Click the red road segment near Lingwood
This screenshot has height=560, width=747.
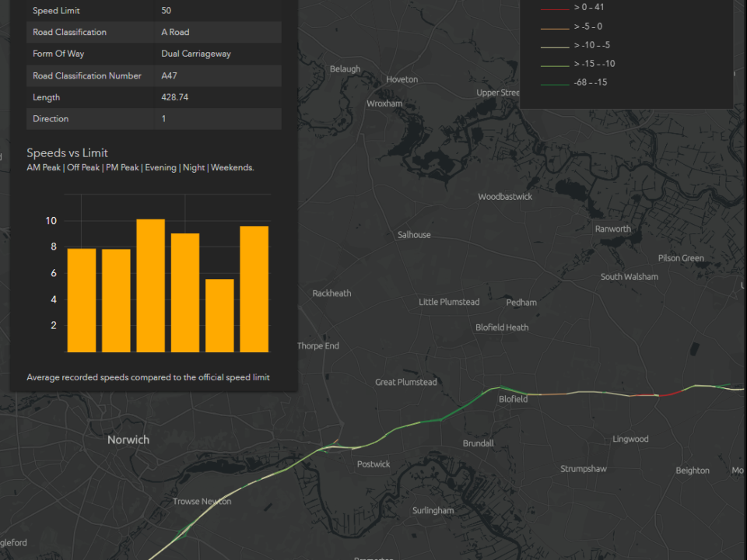point(669,394)
